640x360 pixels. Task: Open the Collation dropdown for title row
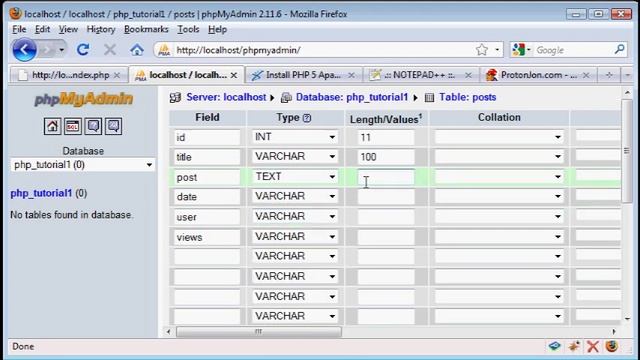(x=499, y=157)
